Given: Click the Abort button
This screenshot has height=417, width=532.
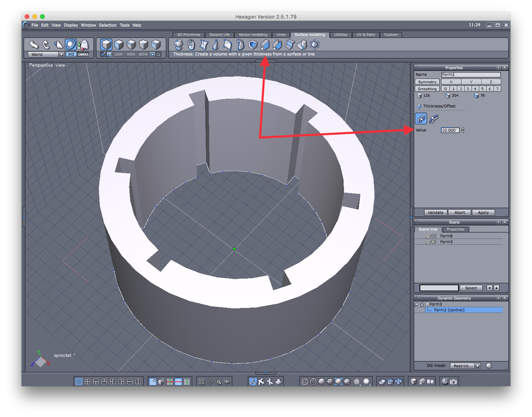Looking at the screenshot, I should coord(460,212).
